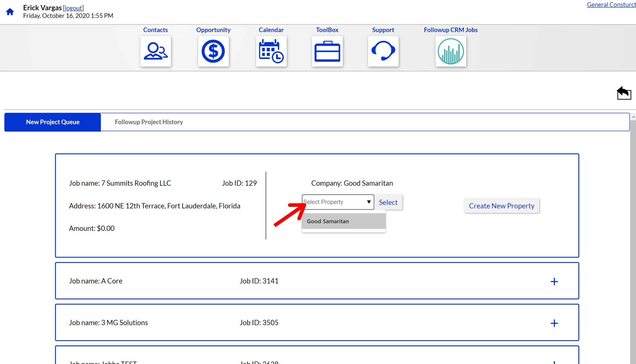Open the Opportunity dollar icon

(x=213, y=51)
